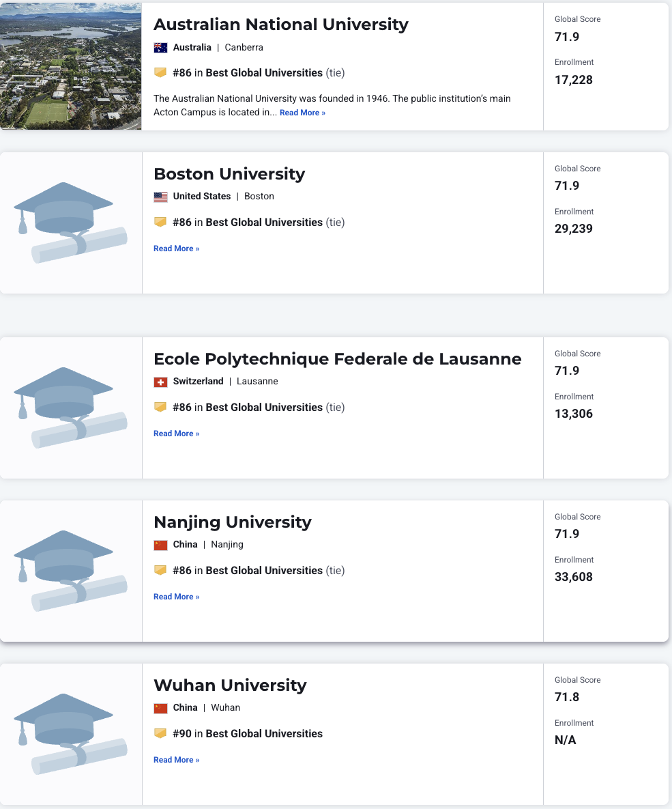Click the China flag beside Wuhan
The image size is (672, 809).
(x=160, y=708)
